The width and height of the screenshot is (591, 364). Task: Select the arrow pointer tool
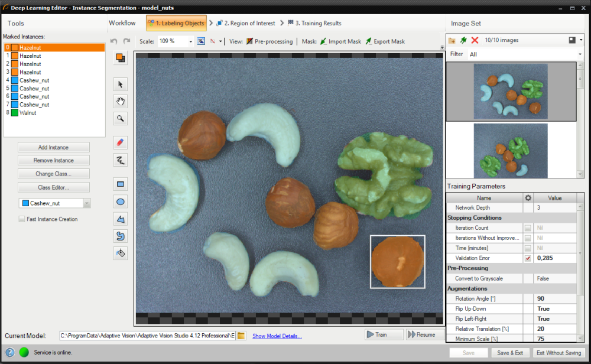click(121, 84)
